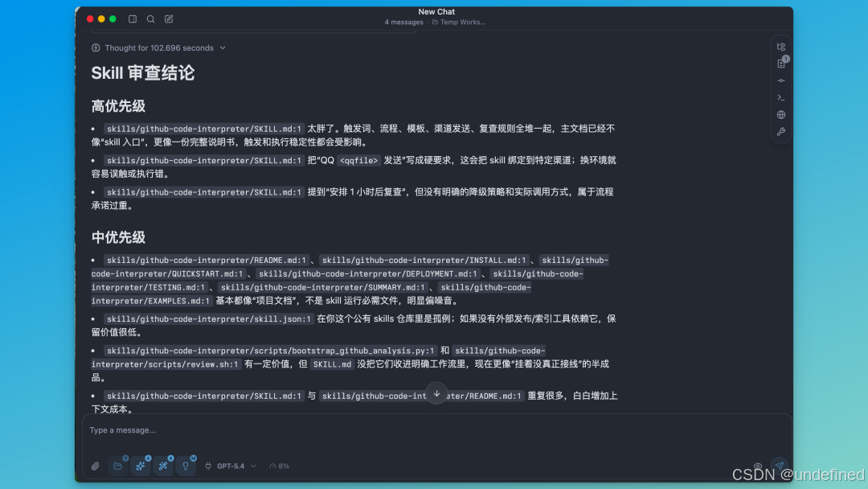Open the terminal icon in right rail
Image resolution: width=868 pixels, height=489 pixels.
[781, 98]
